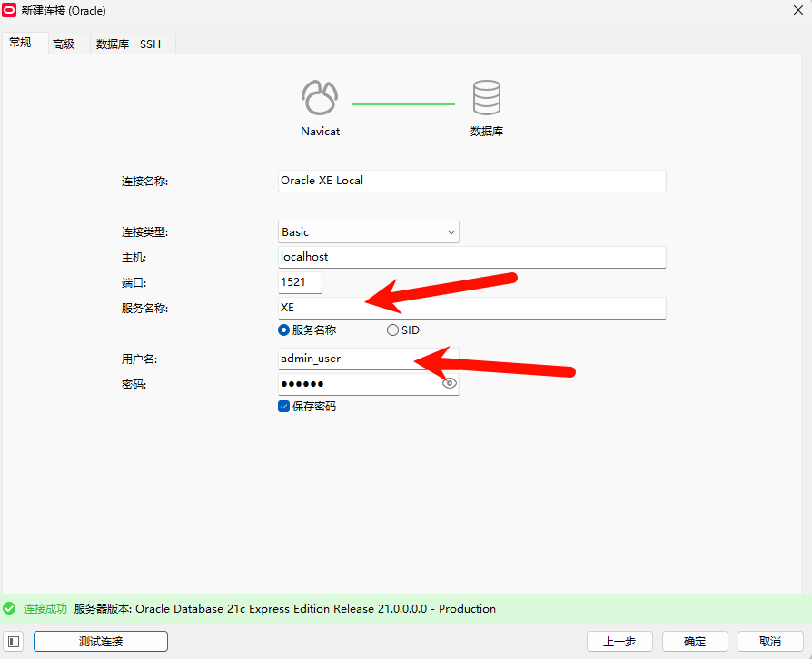Screen dimensions: 812x659
Task: Click the 用户名: label
Action: [x=139, y=359]
